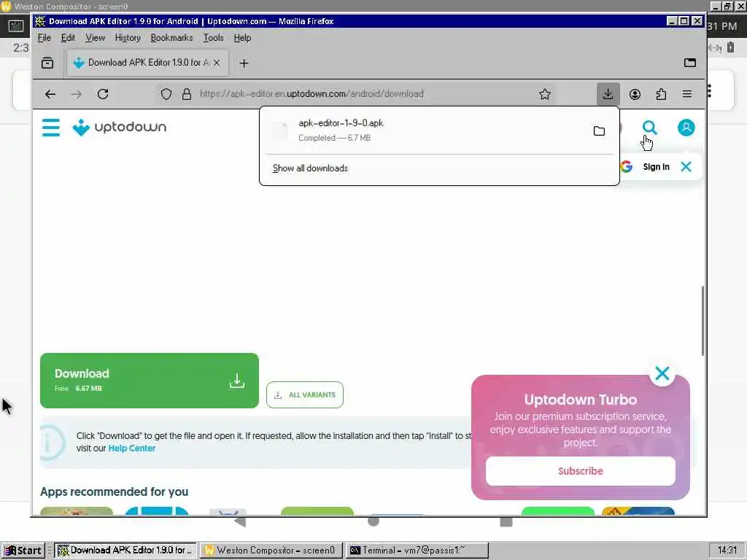This screenshot has height=560, width=747.
Task: Open the Edit menu
Action: point(68,38)
